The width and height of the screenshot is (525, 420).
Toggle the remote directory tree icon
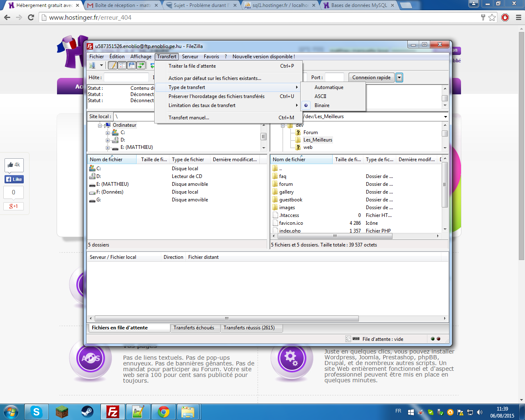(132, 66)
